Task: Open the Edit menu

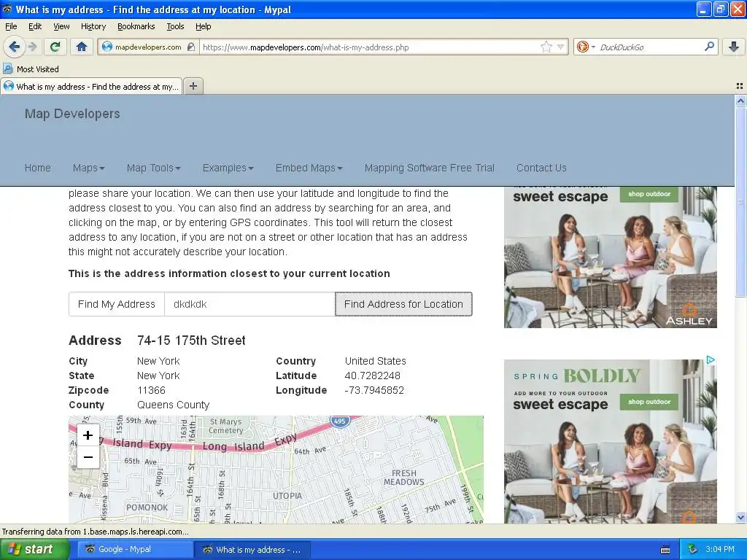Action: tap(35, 26)
